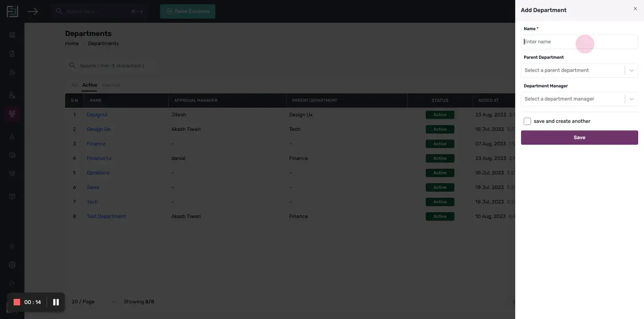The image size is (644, 319).
Task: Open settings gear icon in sidebar
Action: (12, 264)
